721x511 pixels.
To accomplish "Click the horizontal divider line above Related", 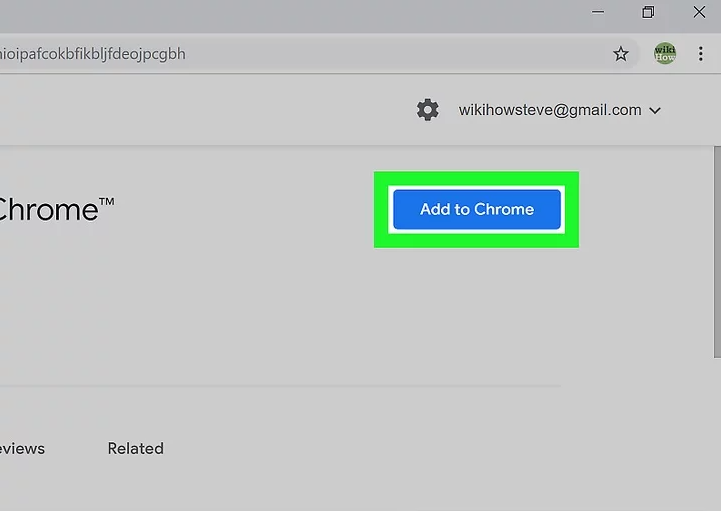I will point(280,385).
